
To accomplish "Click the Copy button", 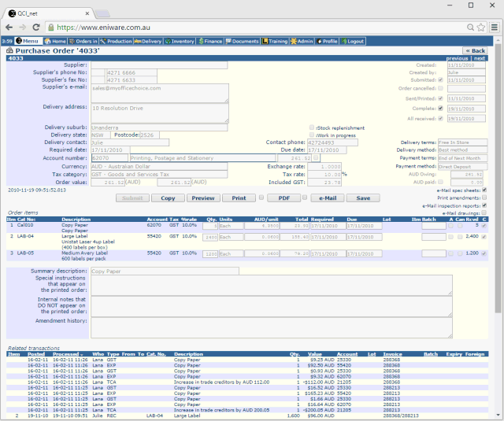I will [168, 198].
